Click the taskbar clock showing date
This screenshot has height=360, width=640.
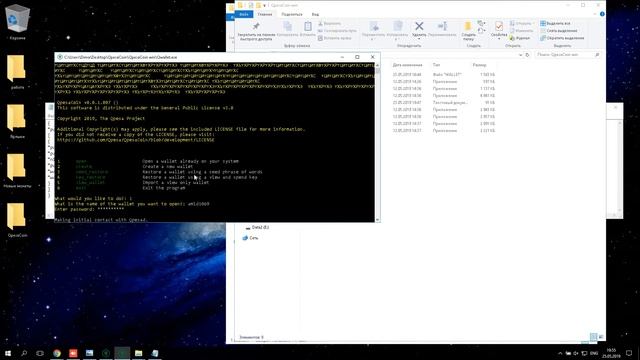[611, 353]
